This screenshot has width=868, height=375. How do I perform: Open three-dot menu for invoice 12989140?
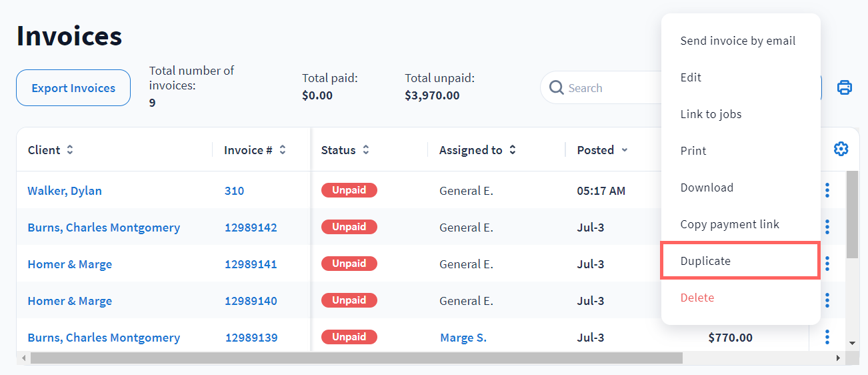coord(827,301)
